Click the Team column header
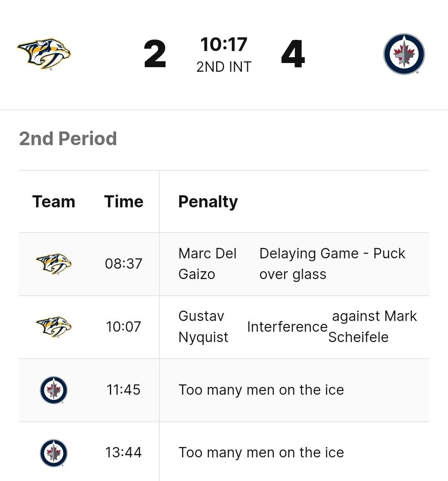 [54, 202]
